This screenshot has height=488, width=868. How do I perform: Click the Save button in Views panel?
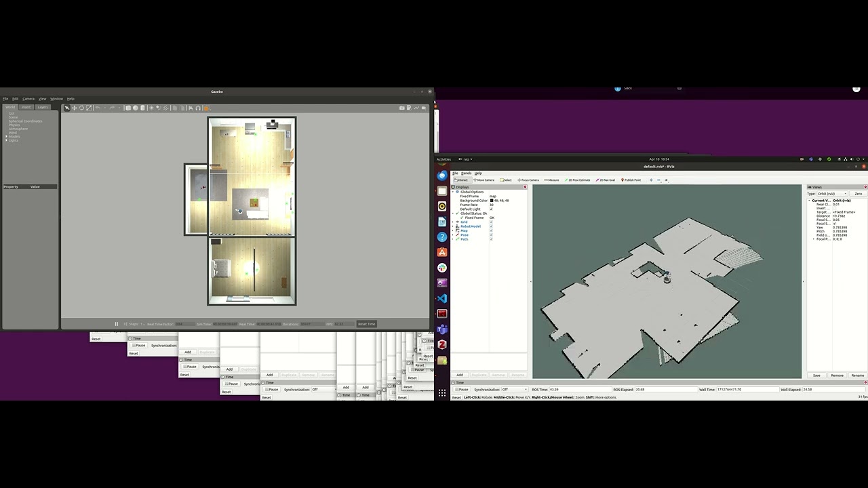(816, 375)
